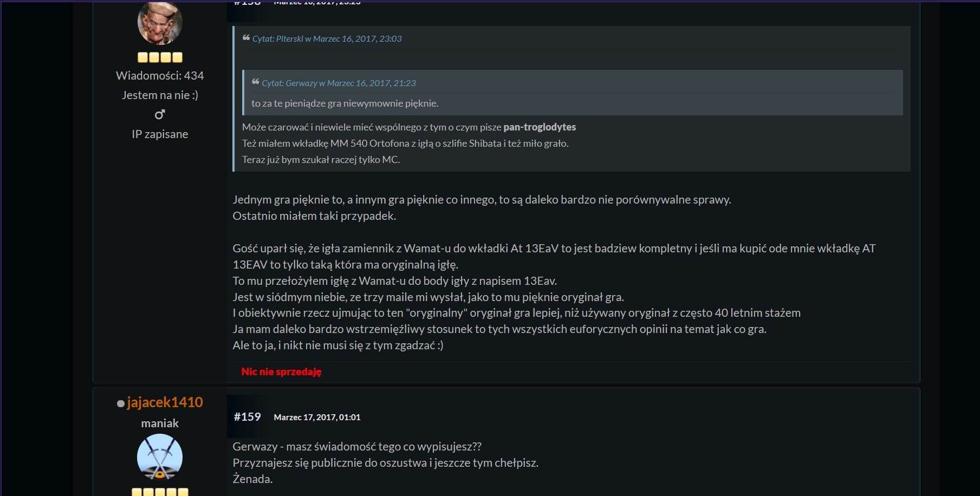Visit the jajacek1410 user profile
Viewport: 980px width, 496px height.
coord(165,402)
